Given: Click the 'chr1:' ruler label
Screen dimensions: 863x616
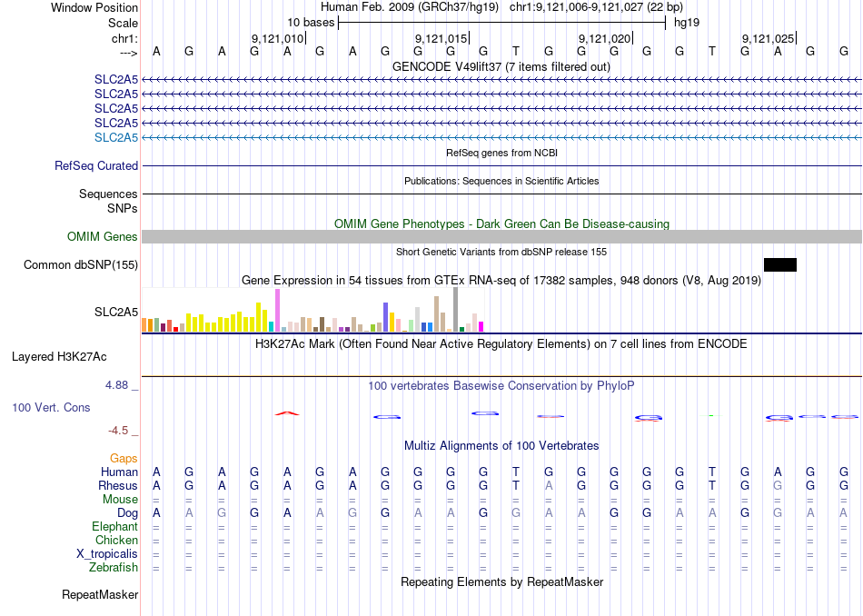Looking at the screenshot, I should pos(124,38).
